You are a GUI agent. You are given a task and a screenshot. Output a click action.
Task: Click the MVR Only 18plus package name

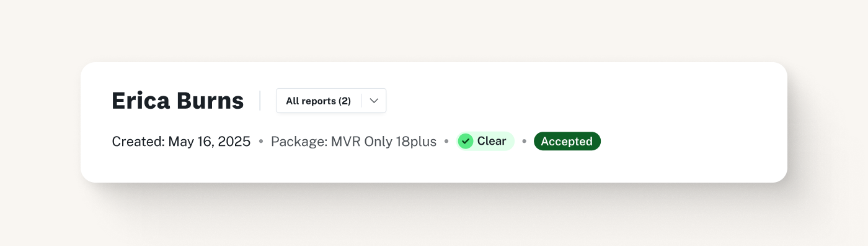pos(384,141)
